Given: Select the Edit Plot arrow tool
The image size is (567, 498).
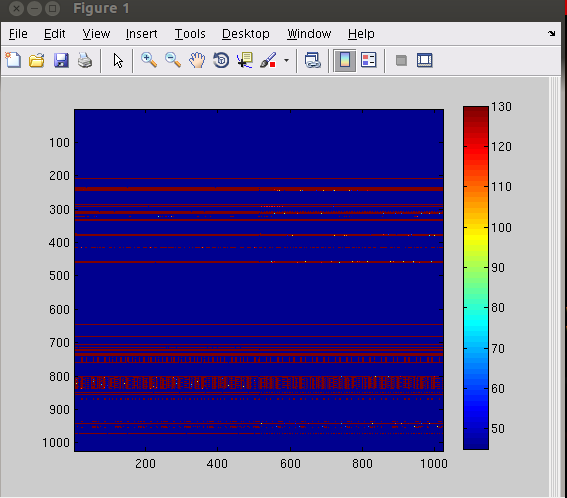Looking at the screenshot, I should point(118,60).
